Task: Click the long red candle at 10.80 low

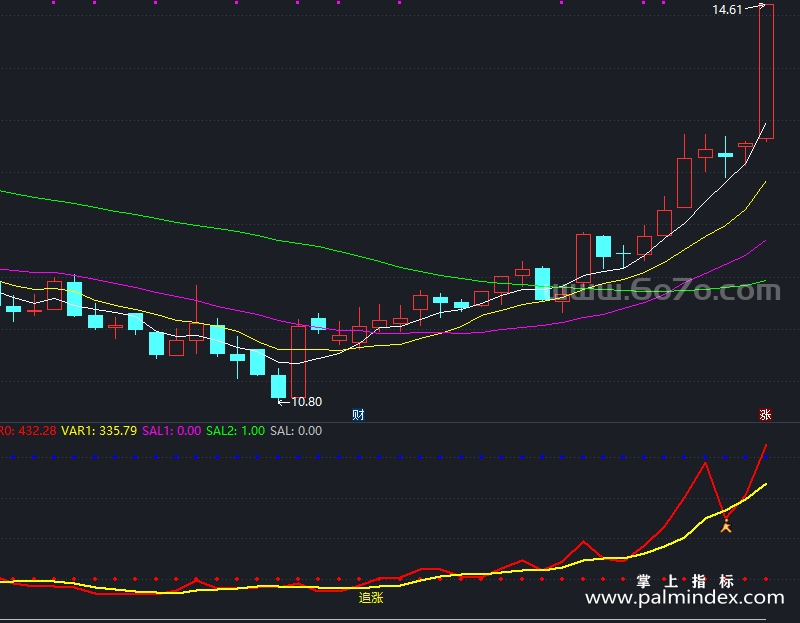Action: [298, 360]
